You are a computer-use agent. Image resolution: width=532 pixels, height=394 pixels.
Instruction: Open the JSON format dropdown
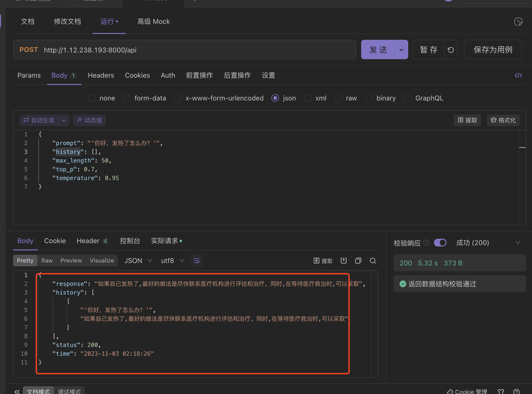pos(138,261)
